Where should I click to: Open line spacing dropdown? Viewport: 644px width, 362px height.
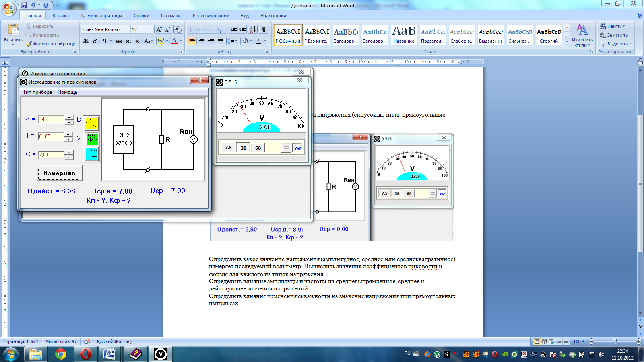[233, 41]
